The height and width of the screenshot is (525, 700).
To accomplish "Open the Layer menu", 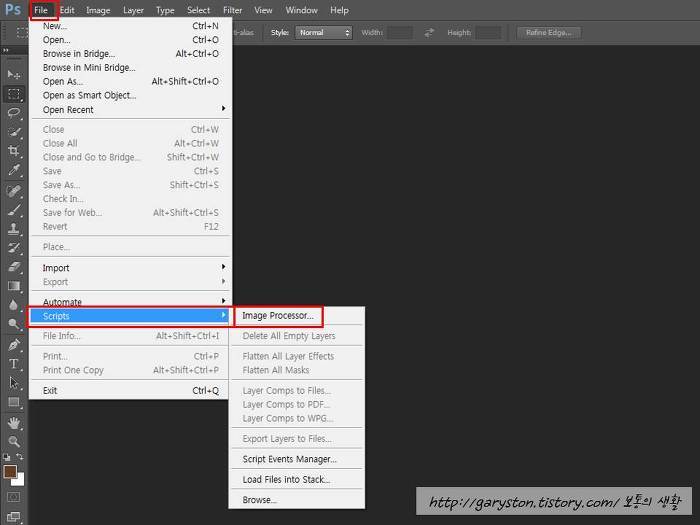I will (x=133, y=10).
